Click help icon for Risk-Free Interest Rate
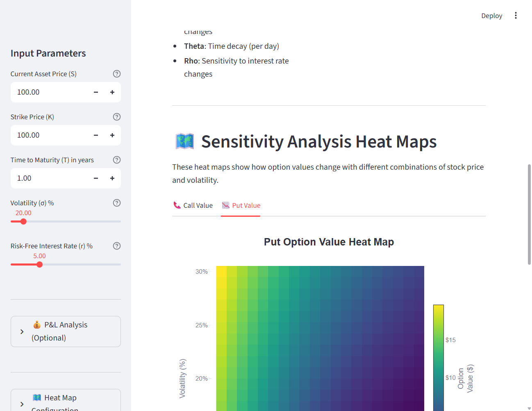This screenshot has height=411, width=532. pyautogui.click(x=117, y=246)
